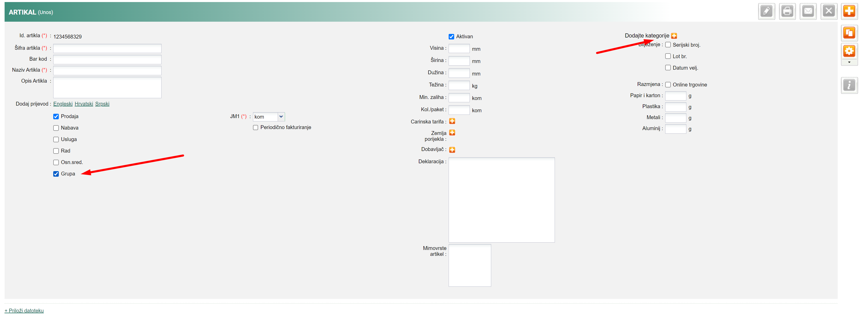Uncheck the Grupa checkbox

point(56,174)
